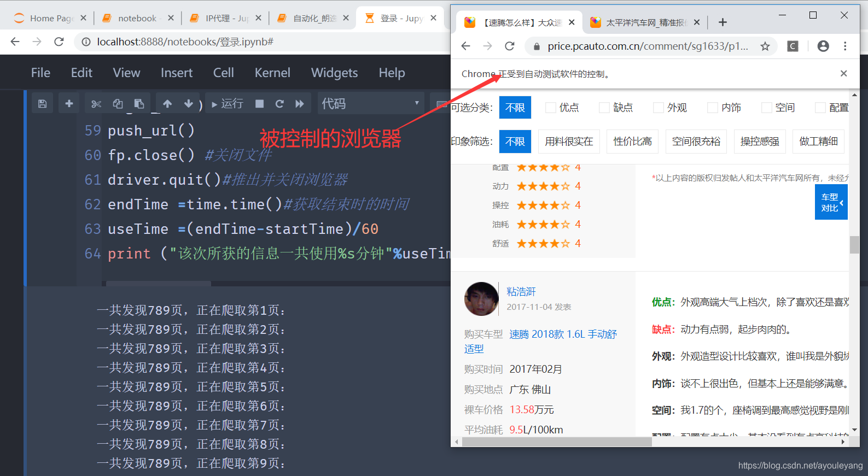Viewport: 868px width, 476px height.
Task: View site info icon beside localhost URL
Action: click(x=86, y=42)
